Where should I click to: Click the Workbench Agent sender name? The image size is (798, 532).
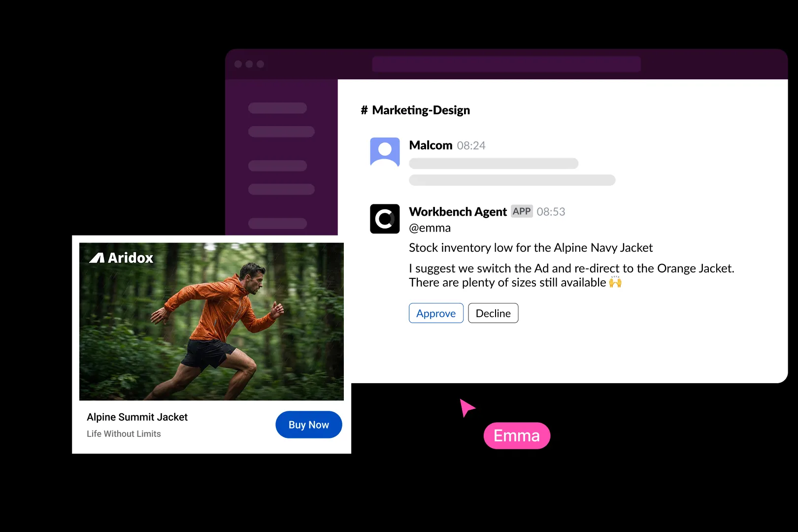(458, 212)
